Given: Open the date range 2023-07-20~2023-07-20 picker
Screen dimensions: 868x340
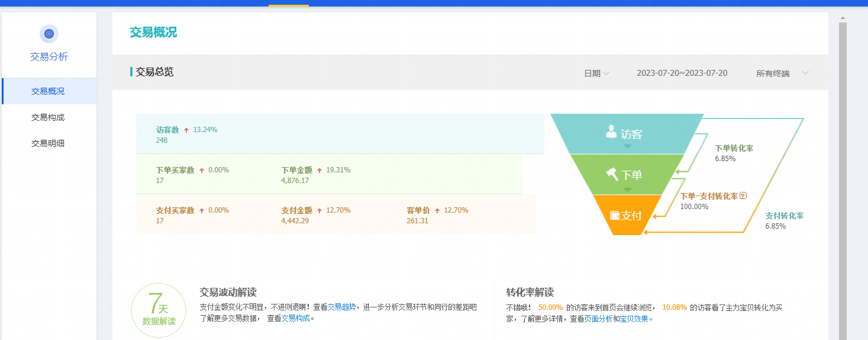Looking at the screenshot, I should coord(682,73).
